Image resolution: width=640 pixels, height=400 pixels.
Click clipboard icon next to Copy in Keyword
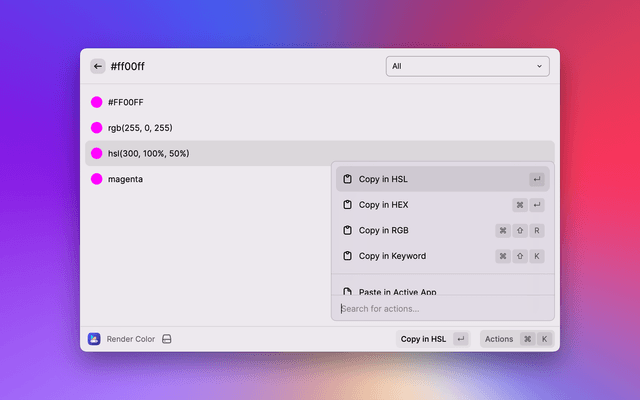[347, 256]
